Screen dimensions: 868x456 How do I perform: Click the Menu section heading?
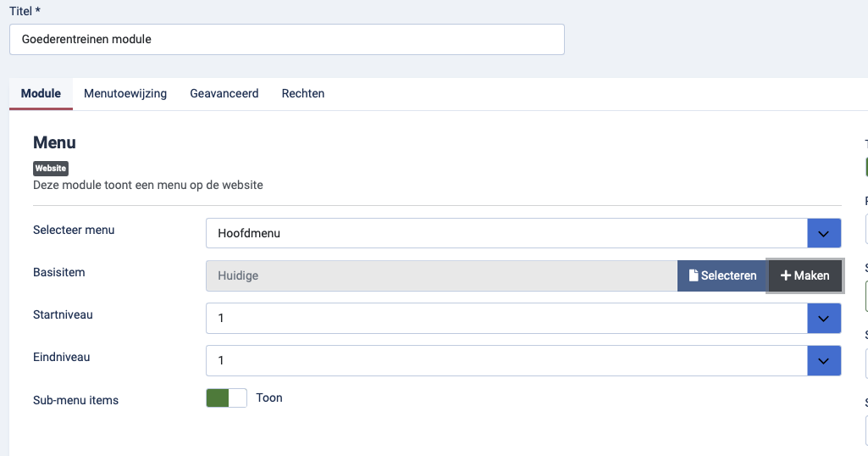(x=54, y=142)
